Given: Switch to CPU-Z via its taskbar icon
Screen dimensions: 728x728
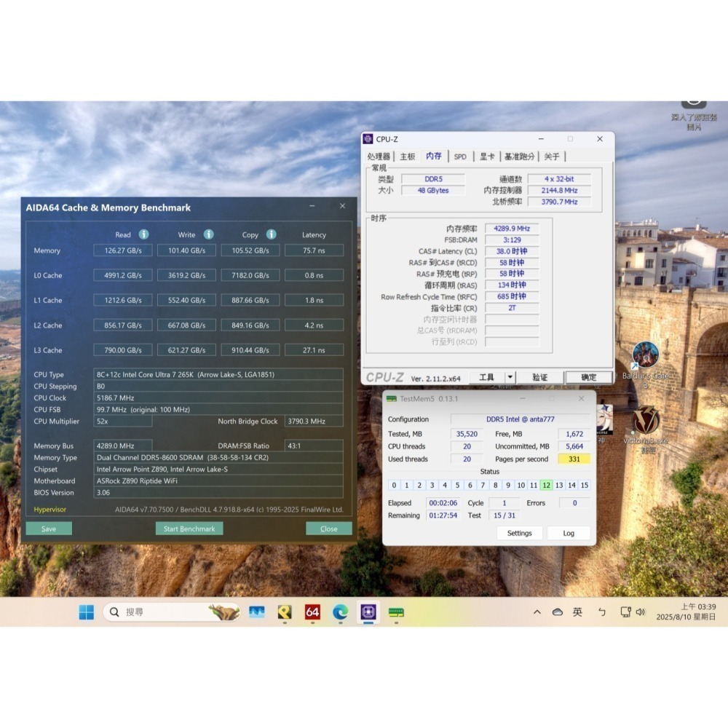Looking at the screenshot, I should (368, 612).
